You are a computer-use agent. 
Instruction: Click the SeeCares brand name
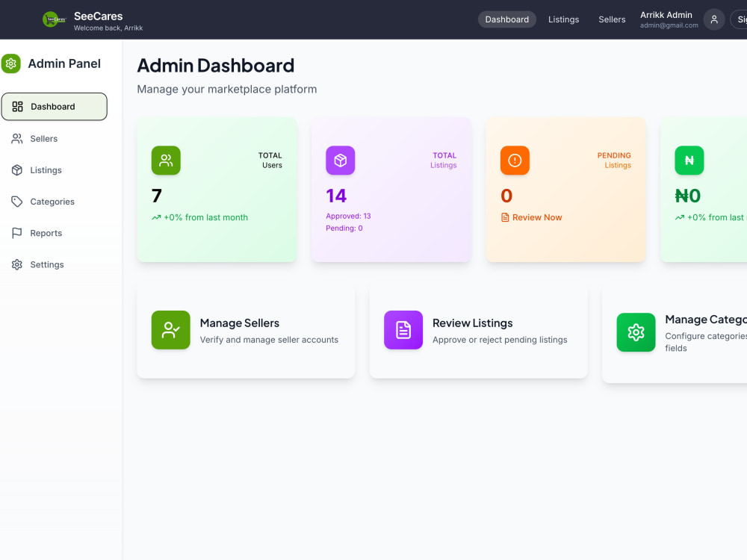98,16
